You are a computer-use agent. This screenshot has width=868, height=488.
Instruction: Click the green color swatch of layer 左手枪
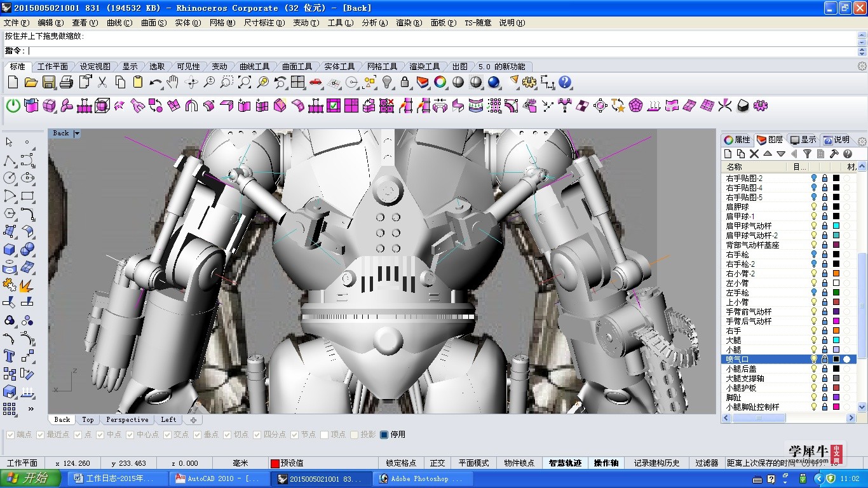point(836,292)
